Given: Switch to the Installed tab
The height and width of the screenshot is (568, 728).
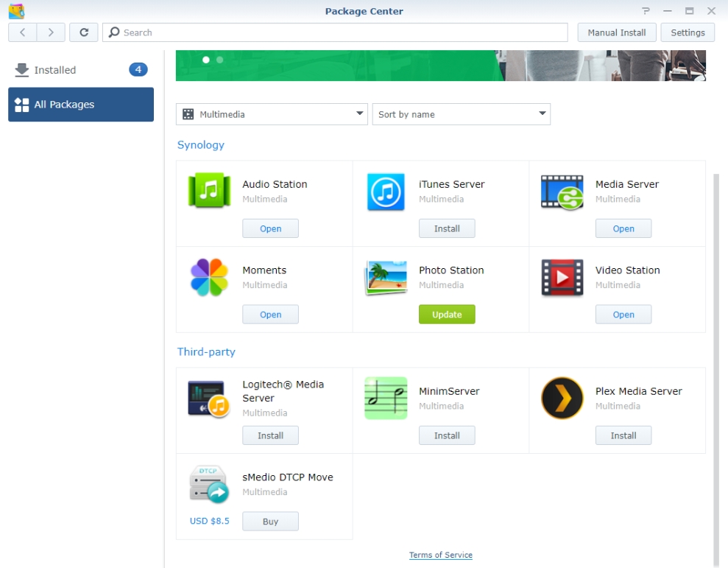Looking at the screenshot, I should click(x=80, y=70).
